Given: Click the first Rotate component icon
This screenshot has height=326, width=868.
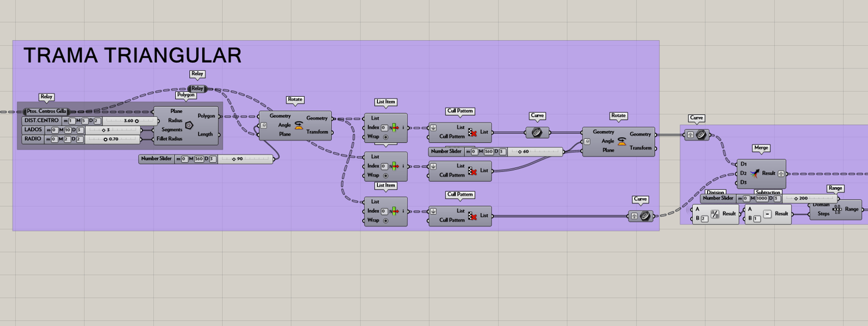Looking at the screenshot, I should (299, 125).
